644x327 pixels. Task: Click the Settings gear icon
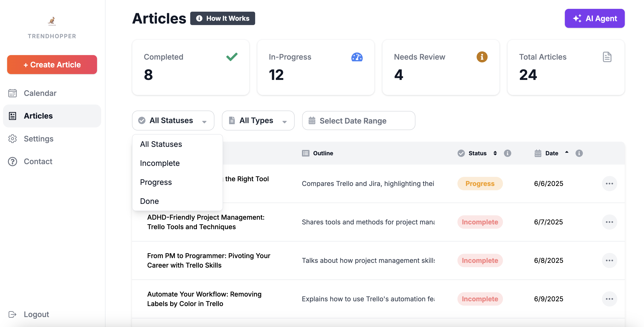pos(13,139)
